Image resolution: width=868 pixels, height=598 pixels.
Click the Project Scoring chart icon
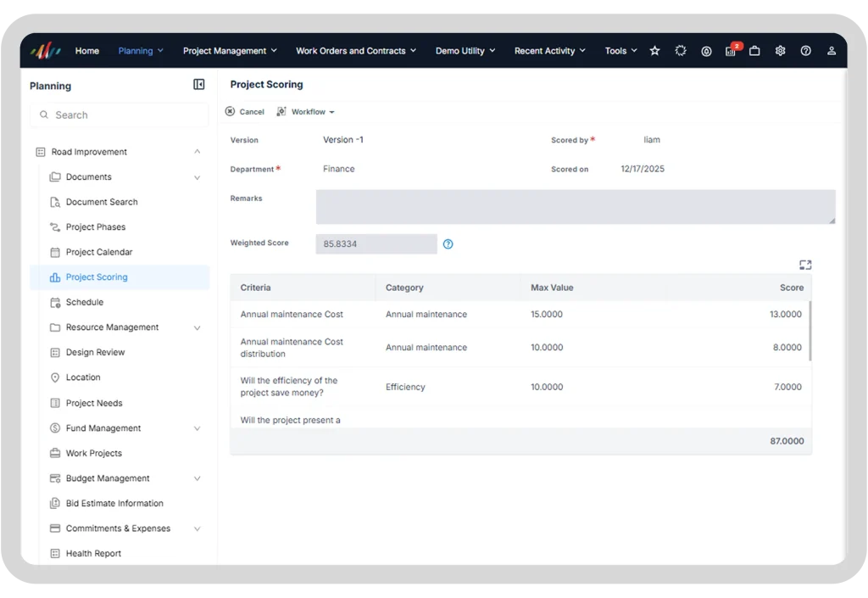55,277
